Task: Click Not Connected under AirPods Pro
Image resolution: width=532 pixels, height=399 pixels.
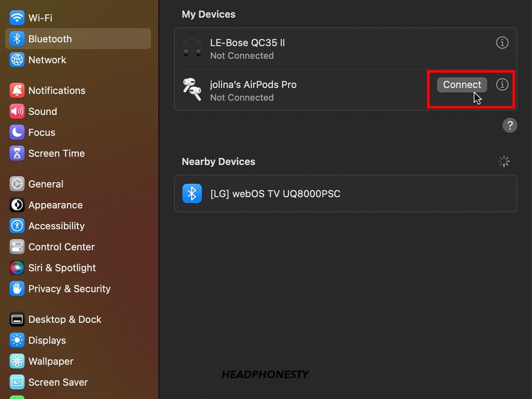Action: (x=242, y=98)
